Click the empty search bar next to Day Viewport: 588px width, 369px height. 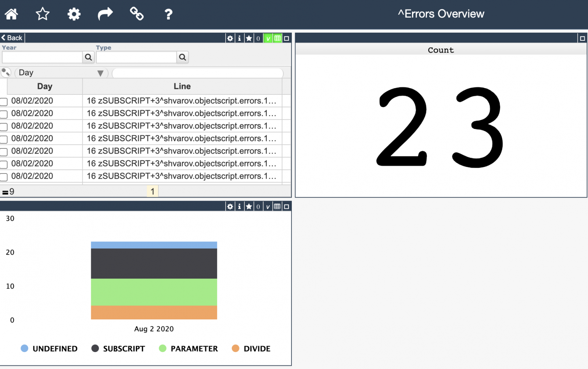pos(198,73)
